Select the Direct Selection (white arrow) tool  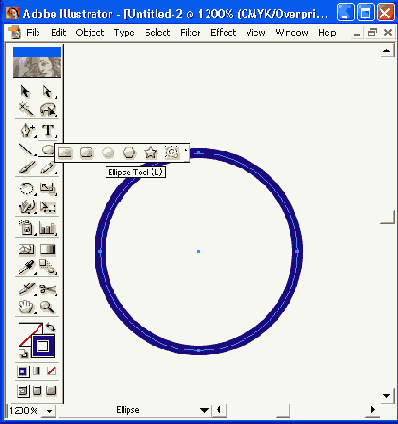click(x=48, y=92)
